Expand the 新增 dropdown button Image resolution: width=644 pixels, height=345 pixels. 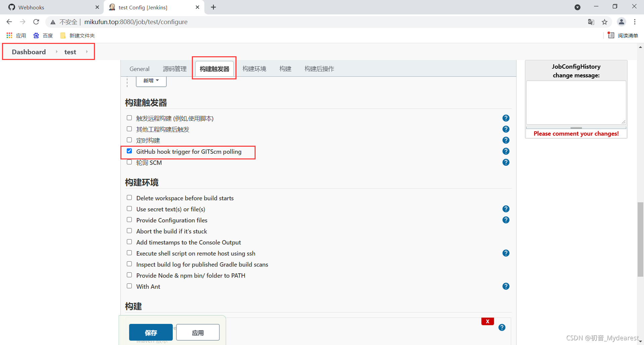coord(151,81)
